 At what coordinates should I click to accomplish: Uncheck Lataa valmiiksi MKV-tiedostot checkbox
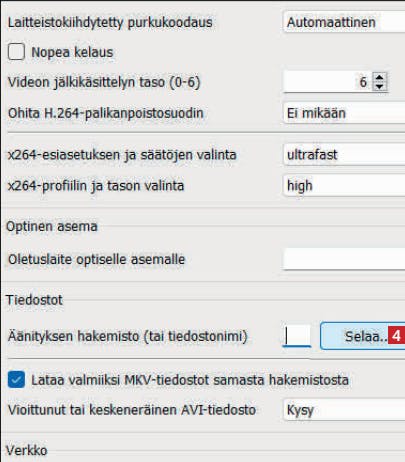coord(16,380)
